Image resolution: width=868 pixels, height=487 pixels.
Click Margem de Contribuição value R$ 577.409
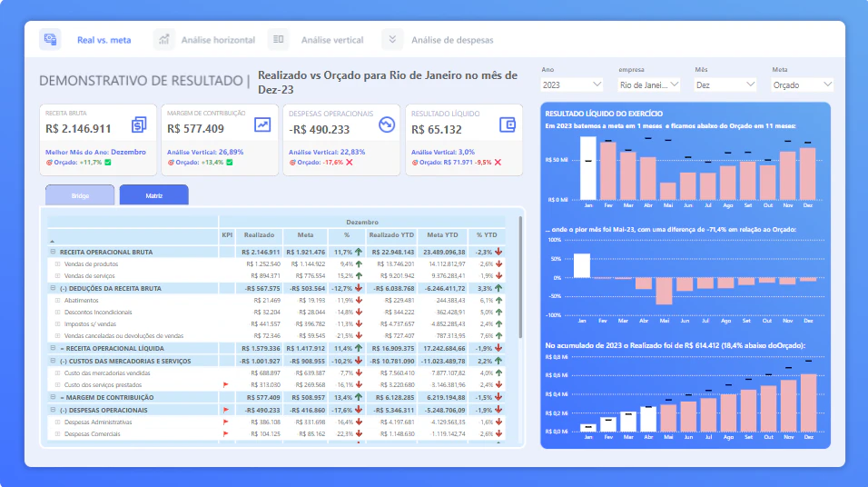(x=195, y=128)
